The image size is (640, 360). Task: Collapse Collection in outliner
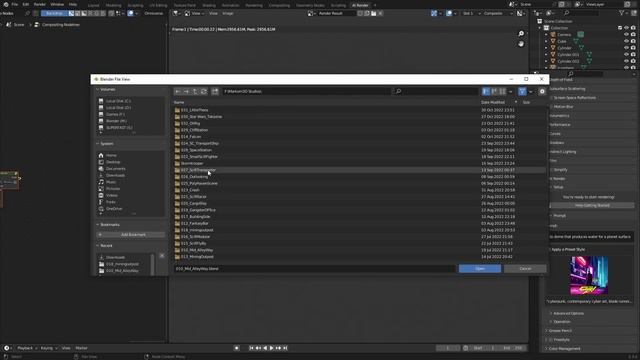point(540,28)
